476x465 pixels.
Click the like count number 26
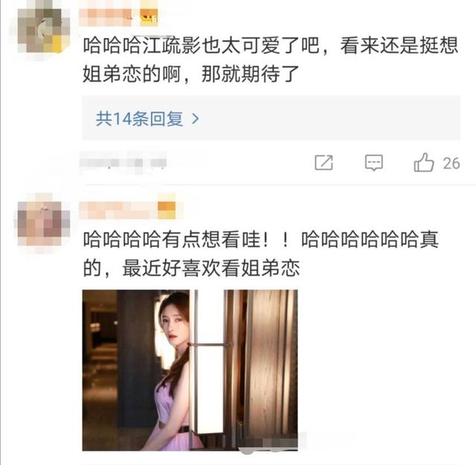coord(451,164)
